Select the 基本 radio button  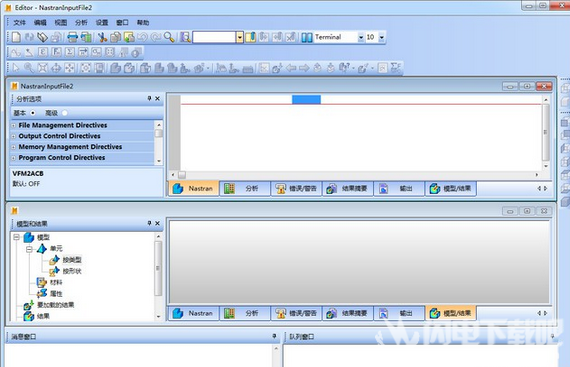point(33,113)
